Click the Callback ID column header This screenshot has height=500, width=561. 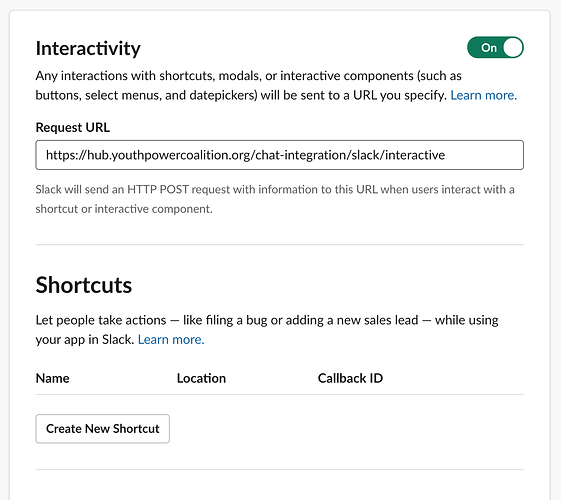[350, 378]
